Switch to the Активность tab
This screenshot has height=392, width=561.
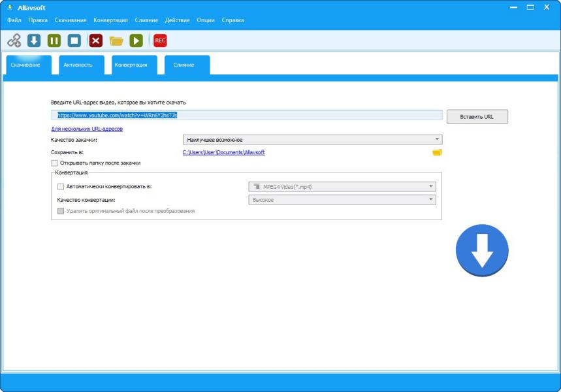pos(81,65)
